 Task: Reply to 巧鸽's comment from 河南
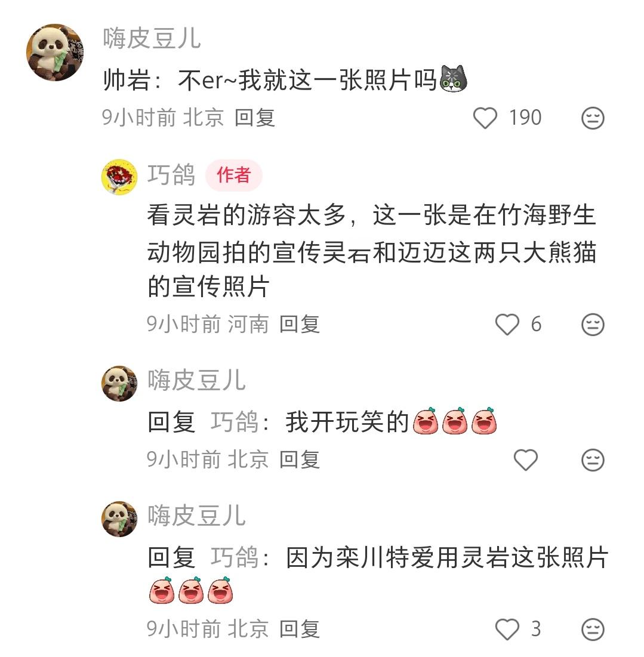(x=300, y=325)
